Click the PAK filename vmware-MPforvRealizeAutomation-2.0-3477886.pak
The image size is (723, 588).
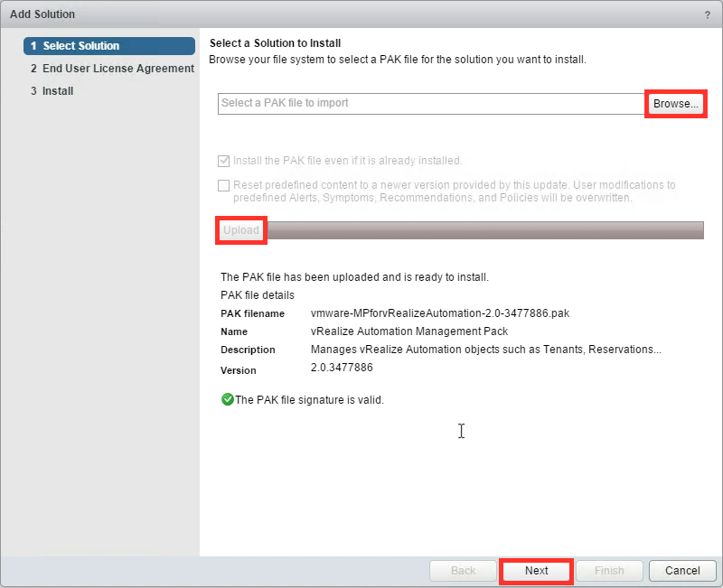coord(440,313)
